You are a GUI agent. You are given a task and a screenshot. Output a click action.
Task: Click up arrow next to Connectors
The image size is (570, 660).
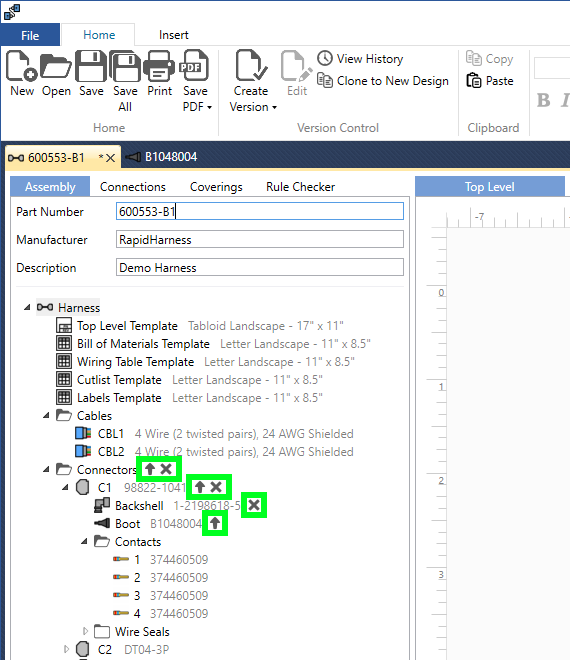point(150,469)
